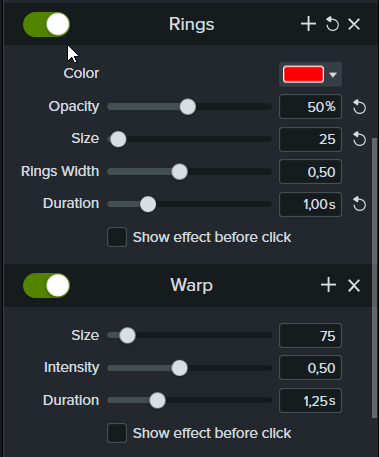Image resolution: width=379 pixels, height=457 pixels.
Task: Click the red Rings color swatch
Action: coord(303,74)
